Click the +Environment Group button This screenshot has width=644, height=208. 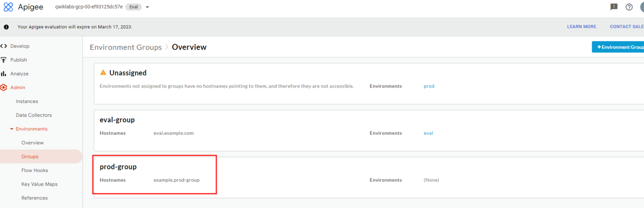tap(618, 47)
